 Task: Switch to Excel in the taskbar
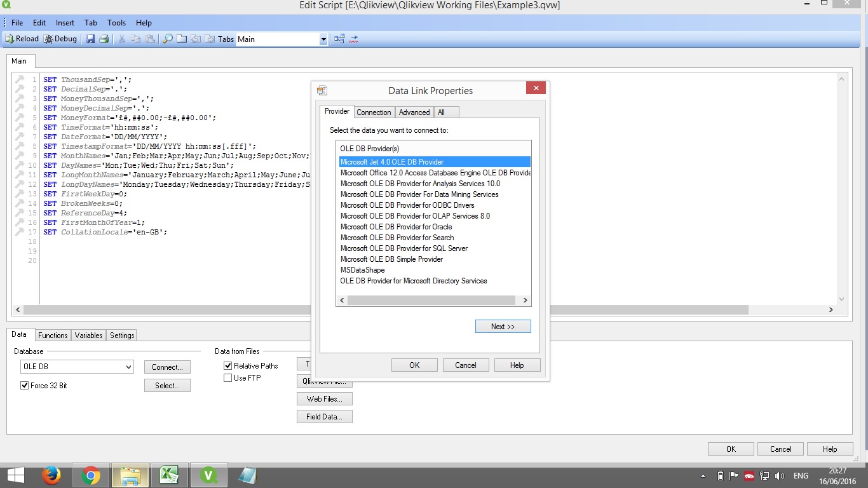pyautogui.click(x=169, y=475)
